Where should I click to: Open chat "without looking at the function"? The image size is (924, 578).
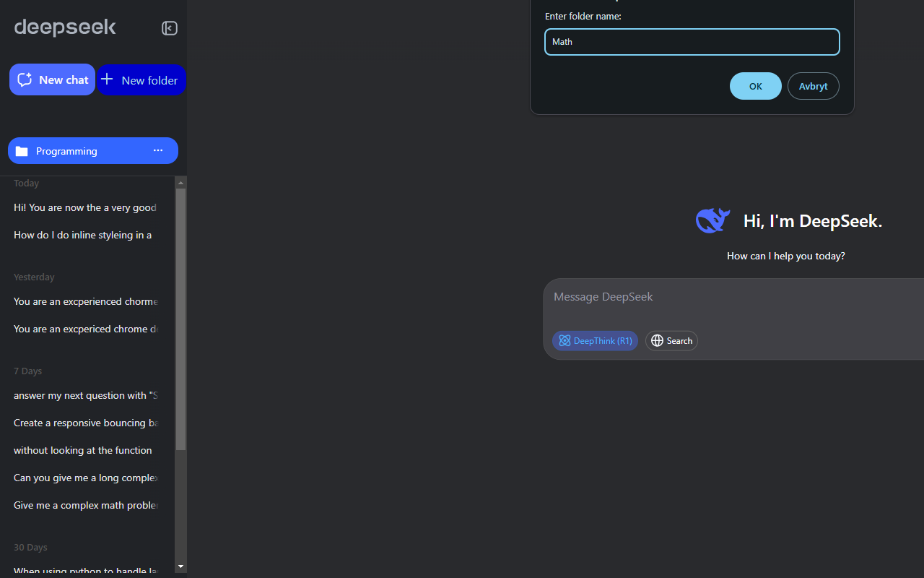83,450
